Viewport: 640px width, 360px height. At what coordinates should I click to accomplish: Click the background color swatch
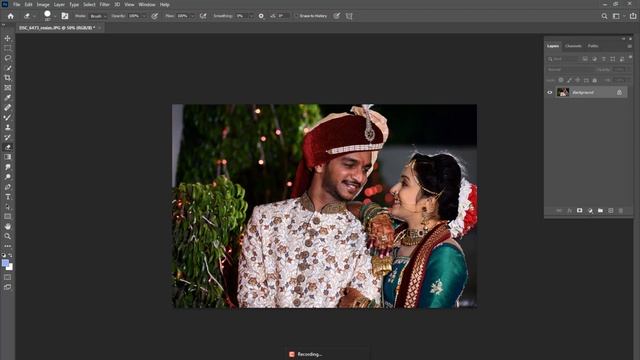tap(10, 268)
